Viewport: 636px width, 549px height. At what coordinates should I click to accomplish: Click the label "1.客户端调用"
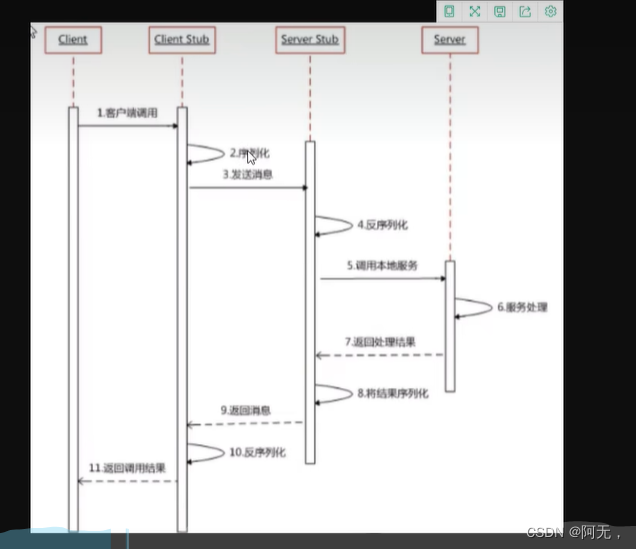(x=127, y=113)
